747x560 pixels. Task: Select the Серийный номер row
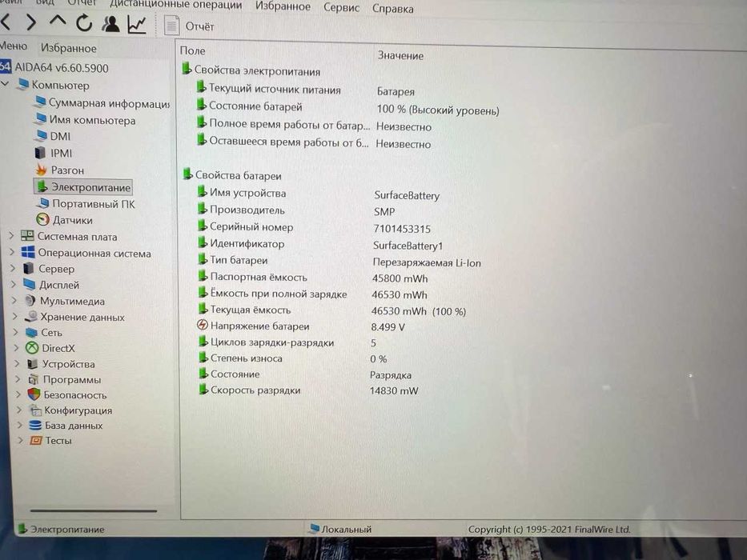pyautogui.click(x=314, y=228)
